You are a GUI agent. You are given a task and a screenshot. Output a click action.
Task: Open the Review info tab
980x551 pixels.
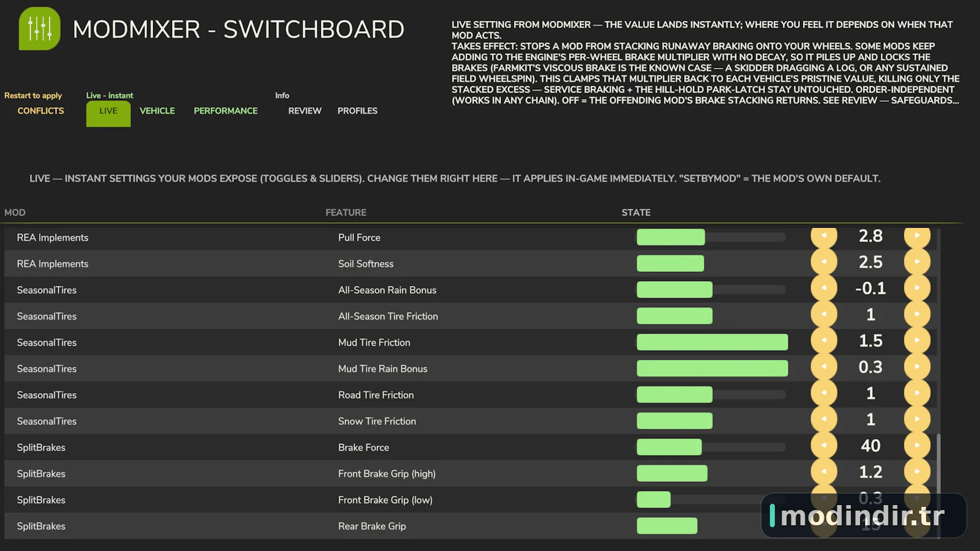304,111
